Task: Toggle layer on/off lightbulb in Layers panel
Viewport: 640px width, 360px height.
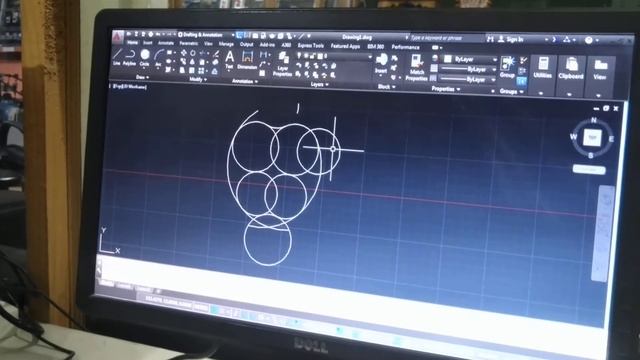Action: pos(299,55)
